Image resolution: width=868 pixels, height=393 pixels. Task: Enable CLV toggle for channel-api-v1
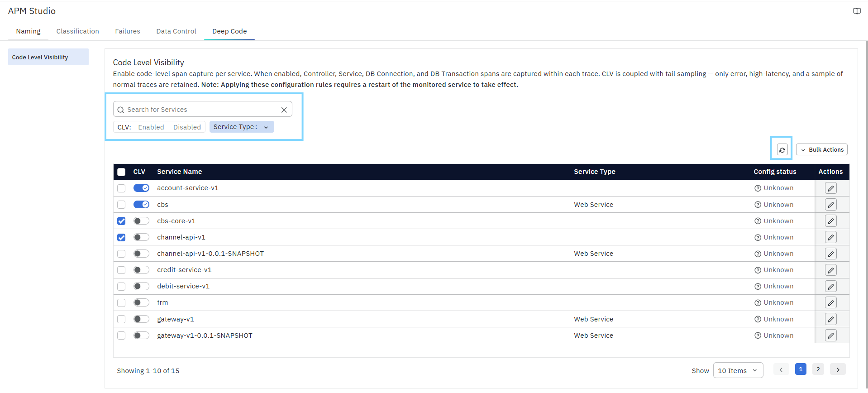[x=141, y=237]
